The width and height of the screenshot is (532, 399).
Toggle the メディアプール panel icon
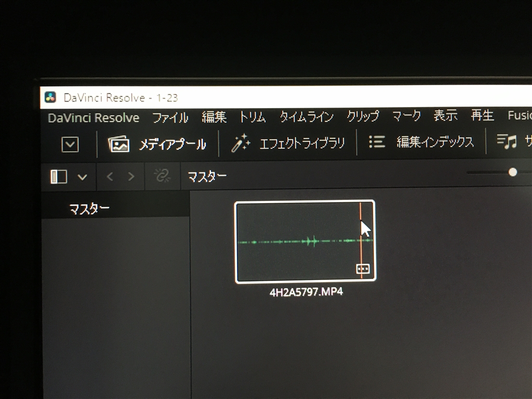[118, 144]
